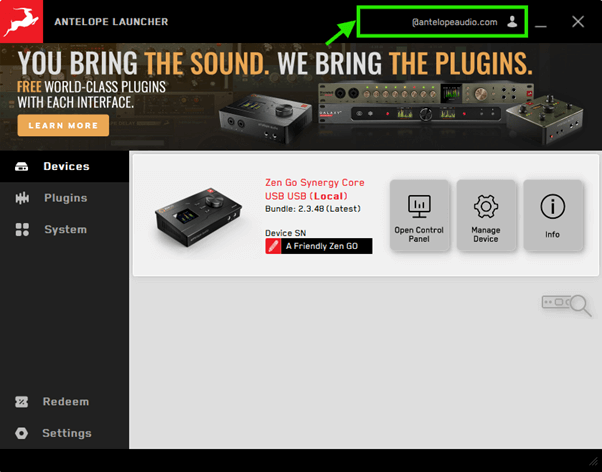Viewport: 602px width, 472px height.
Task: Show device Info panel
Action: [x=553, y=215]
